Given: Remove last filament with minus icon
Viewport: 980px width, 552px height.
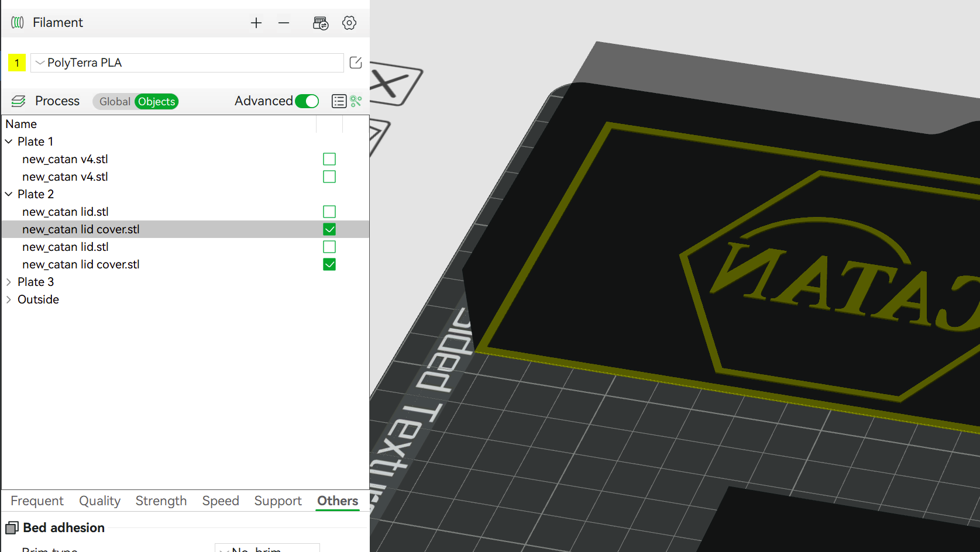Looking at the screenshot, I should [284, 23].
